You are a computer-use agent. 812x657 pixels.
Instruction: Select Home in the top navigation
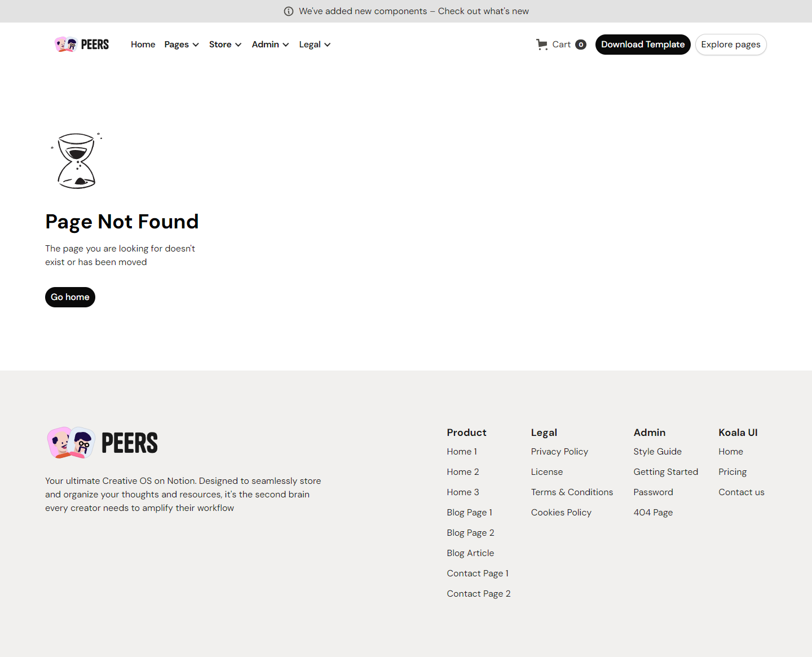(143, 44)
